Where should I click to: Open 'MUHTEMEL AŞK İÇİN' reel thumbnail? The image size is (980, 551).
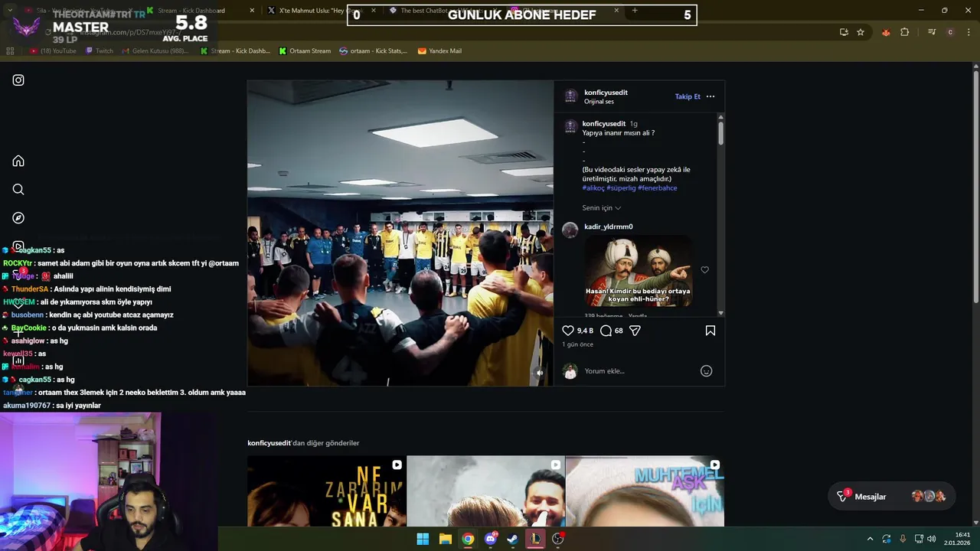coord(645,491)
